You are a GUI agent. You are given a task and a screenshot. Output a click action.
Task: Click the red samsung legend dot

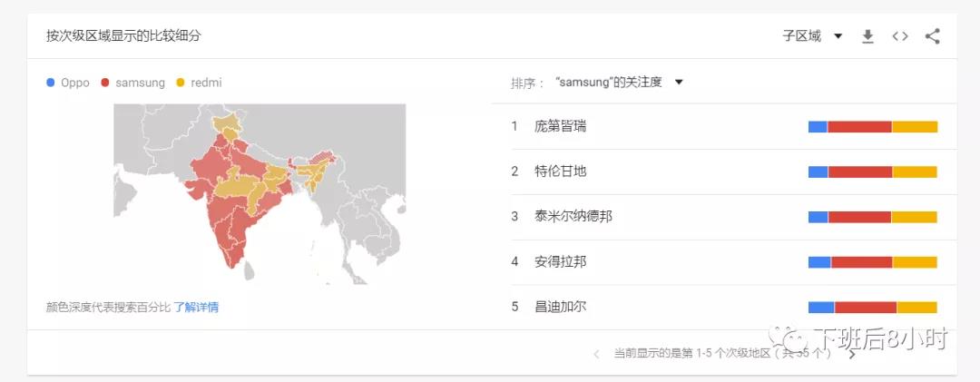tap(105, 83)
